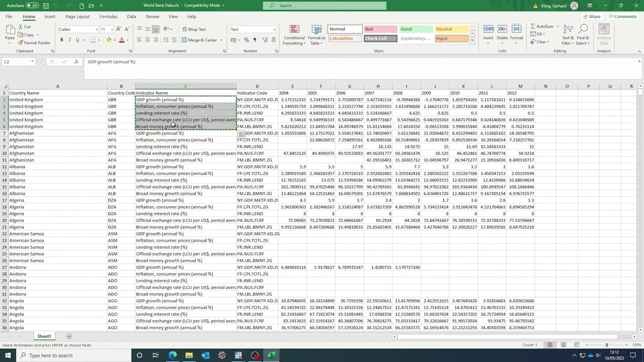Adjust the zoom slider in status bar
644x362 pixels.
pyautogui.click(x=606, y=345)
